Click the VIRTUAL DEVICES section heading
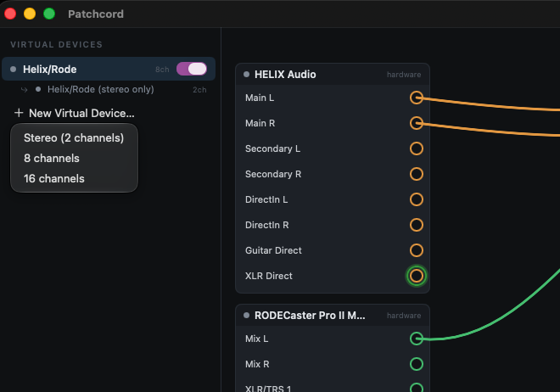The height and width of the screenshot is (392, 560). pos(57,45)
